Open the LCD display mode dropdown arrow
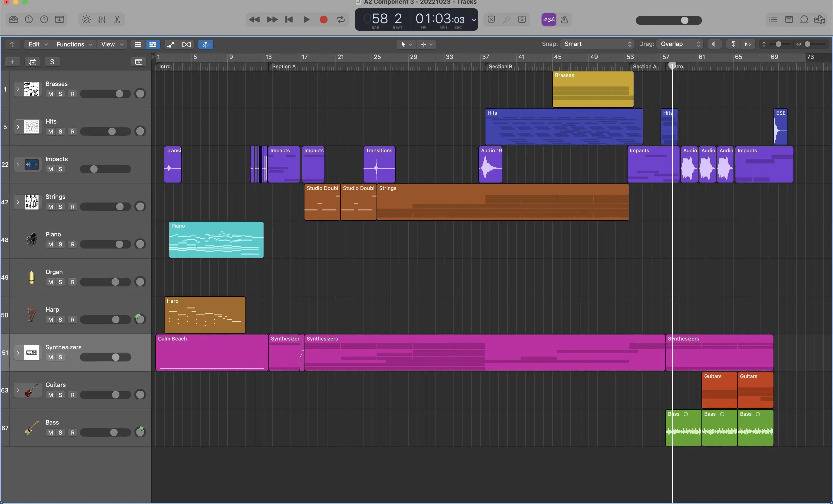The width and height of the screenshot is (833, 504). click(474, 20)
